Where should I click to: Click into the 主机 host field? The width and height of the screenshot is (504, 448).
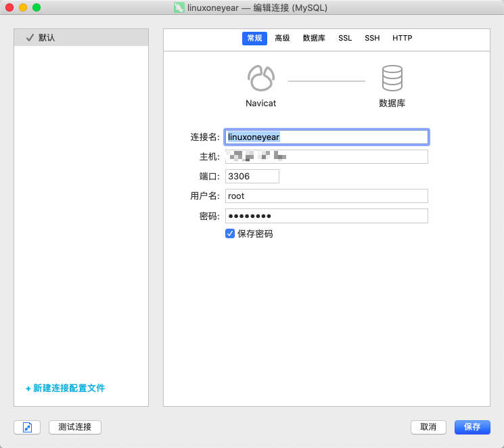326,157
